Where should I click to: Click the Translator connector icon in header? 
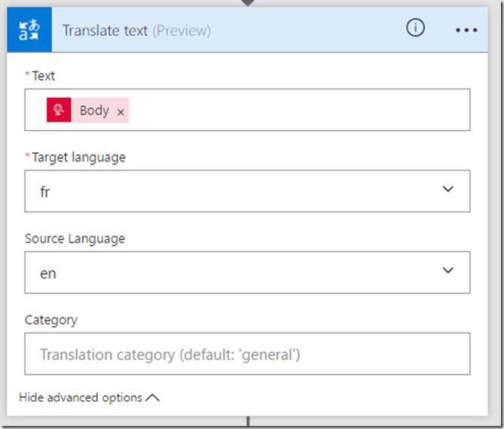pyautogui.click(x=30, y=30)
